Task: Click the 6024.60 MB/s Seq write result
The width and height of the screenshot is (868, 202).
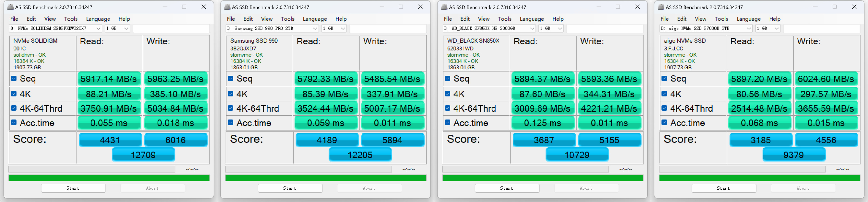Action: (x=826, y=79)
